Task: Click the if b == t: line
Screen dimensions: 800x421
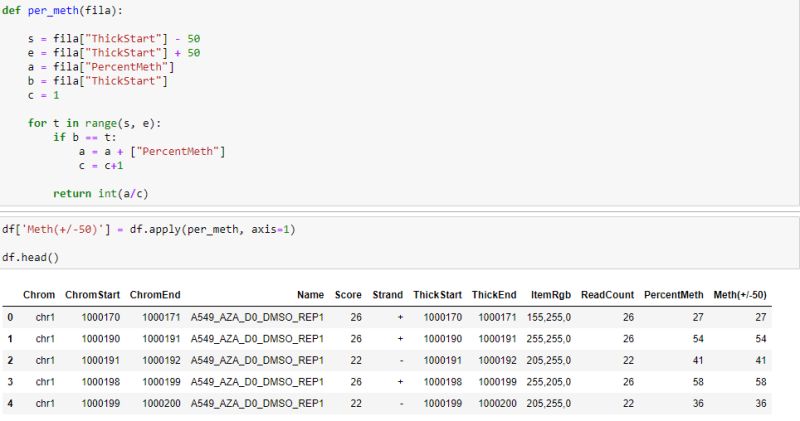Action: coord(85,137)
